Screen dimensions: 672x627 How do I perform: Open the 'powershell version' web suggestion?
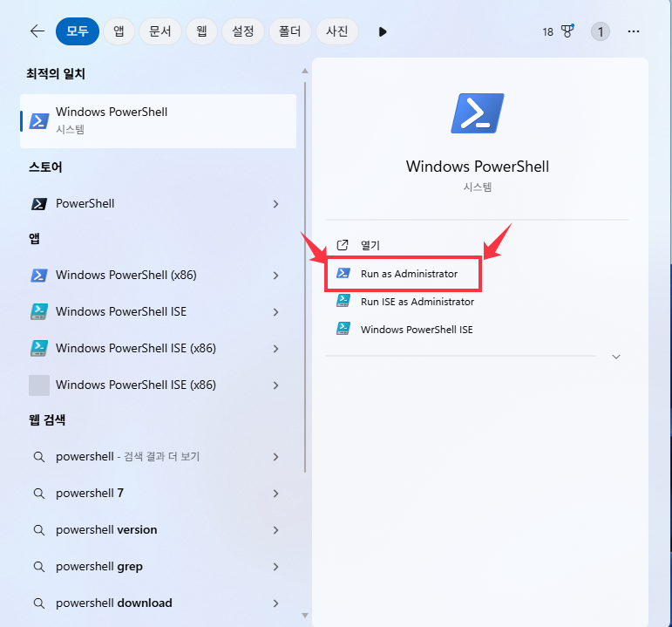coord(158,530)
